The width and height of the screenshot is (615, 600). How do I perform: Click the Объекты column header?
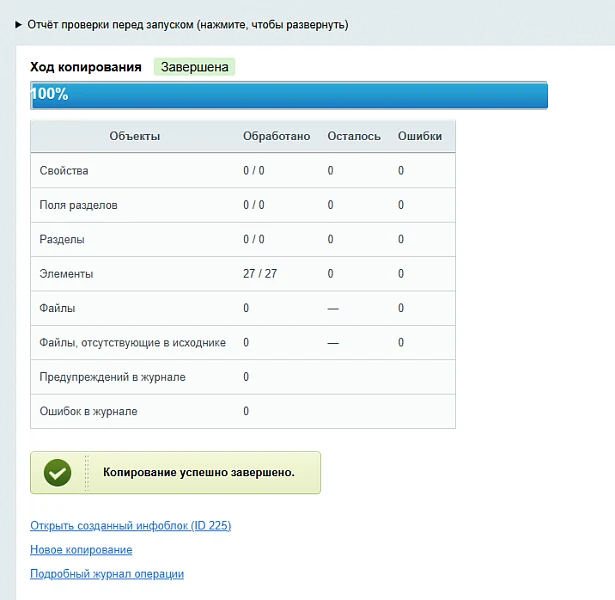135,136
